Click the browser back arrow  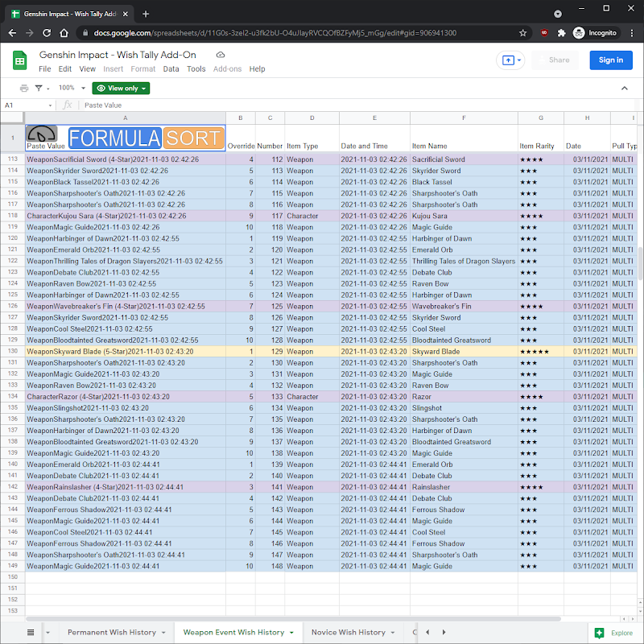(12, 33)
